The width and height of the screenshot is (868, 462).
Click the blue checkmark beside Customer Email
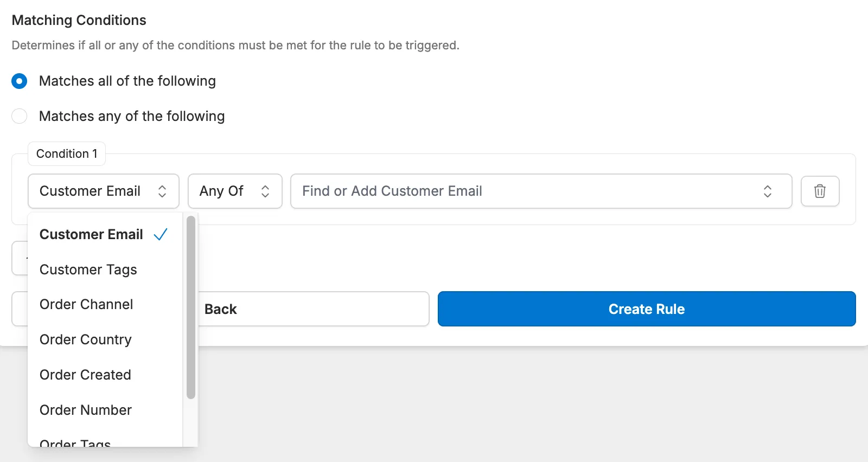tap(161, 234)
